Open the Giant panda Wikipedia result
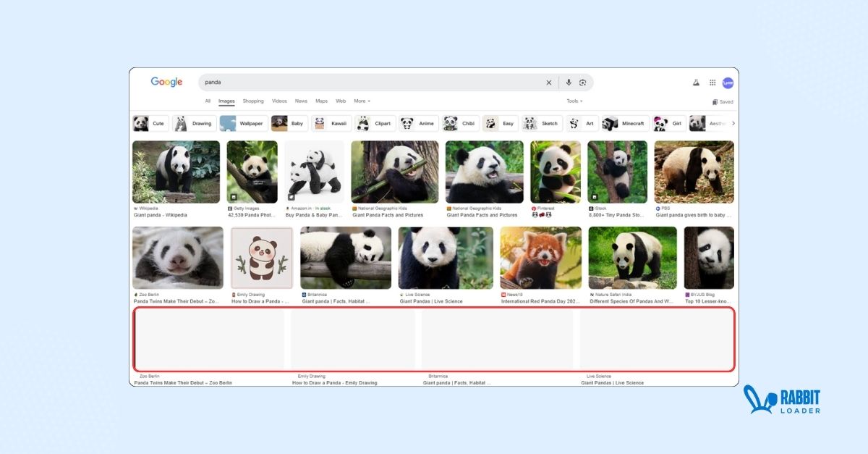Viewport: 868px width, 454px height. pyautogui.click(x=176, y=171)
